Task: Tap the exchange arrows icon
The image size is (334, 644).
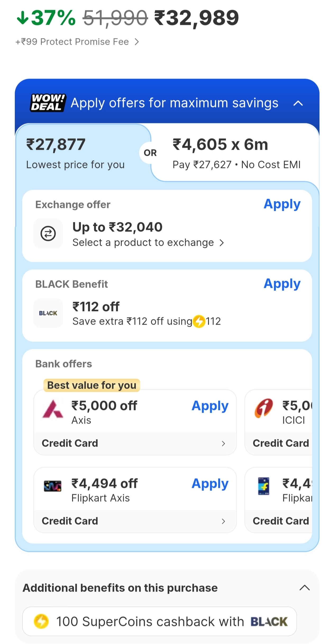Action: [48, 233]
